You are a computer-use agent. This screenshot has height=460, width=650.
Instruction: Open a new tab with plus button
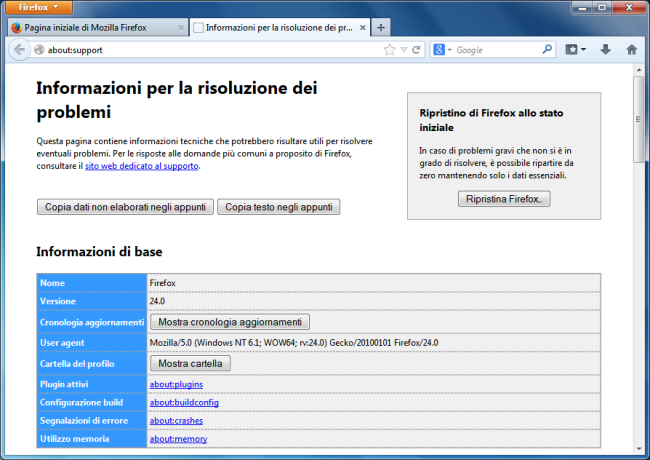pos(381,28)
